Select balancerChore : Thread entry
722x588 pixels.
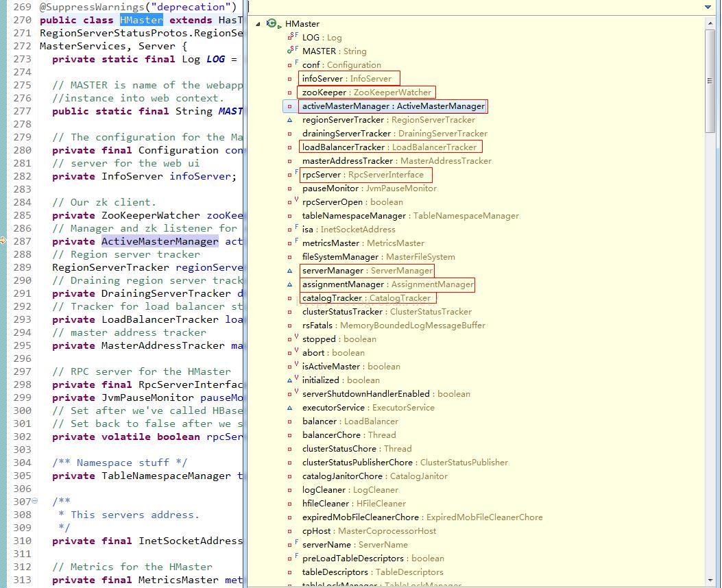tap(349, 435)
